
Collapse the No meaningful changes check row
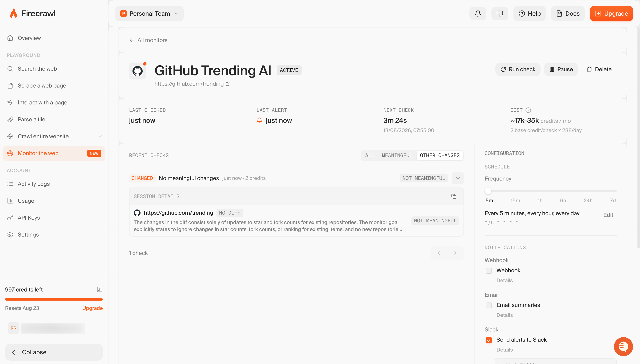[458, 178]
